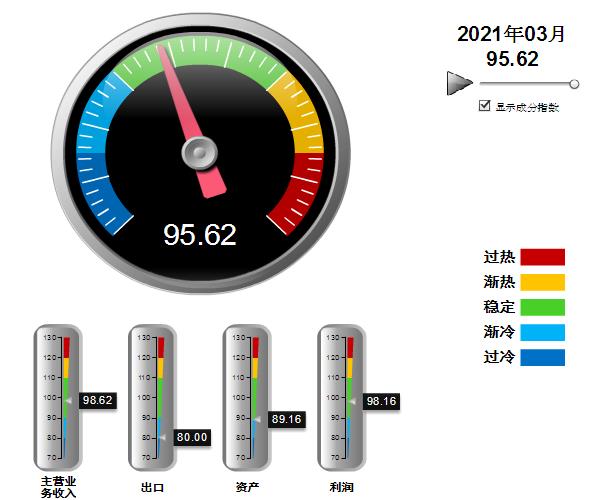Select the dark blue 过冷 legend swatch

point(542,357)
